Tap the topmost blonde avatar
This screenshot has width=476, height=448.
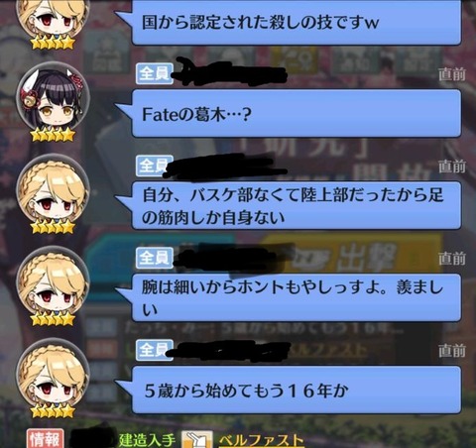click(53, 20)
